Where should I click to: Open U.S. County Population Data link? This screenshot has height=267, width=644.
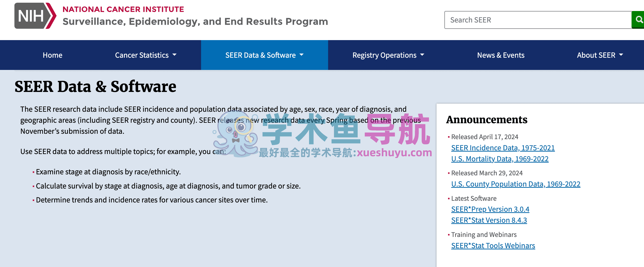point(515,184)
